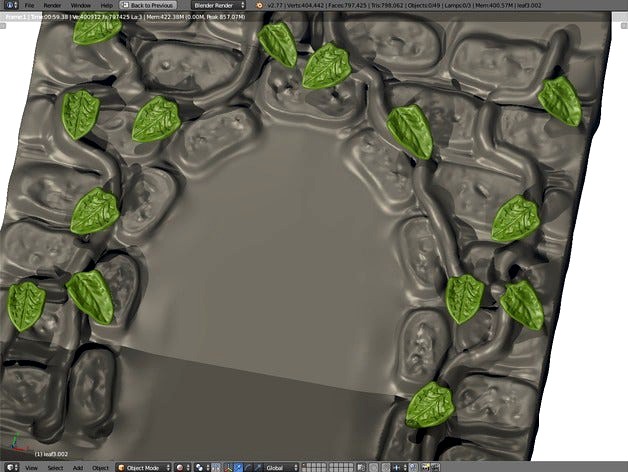Open the Window menu
Screen dimensions: 628x472
coord(80,5)
